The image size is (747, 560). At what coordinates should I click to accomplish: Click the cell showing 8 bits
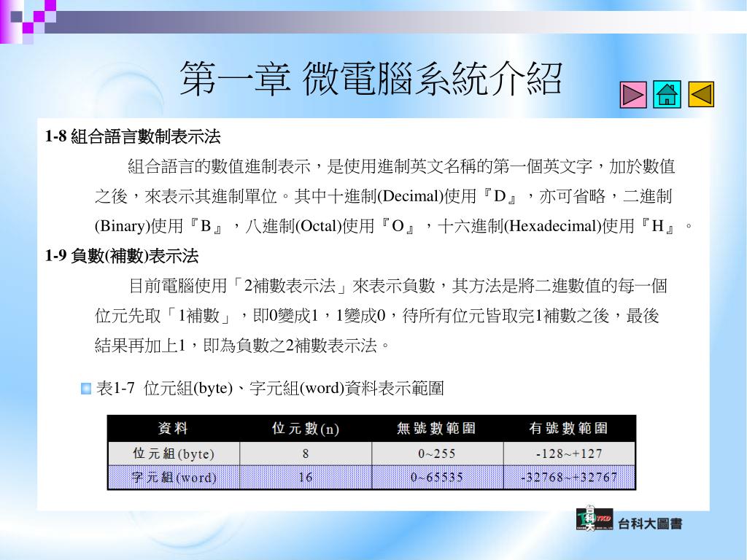[306, 454]
